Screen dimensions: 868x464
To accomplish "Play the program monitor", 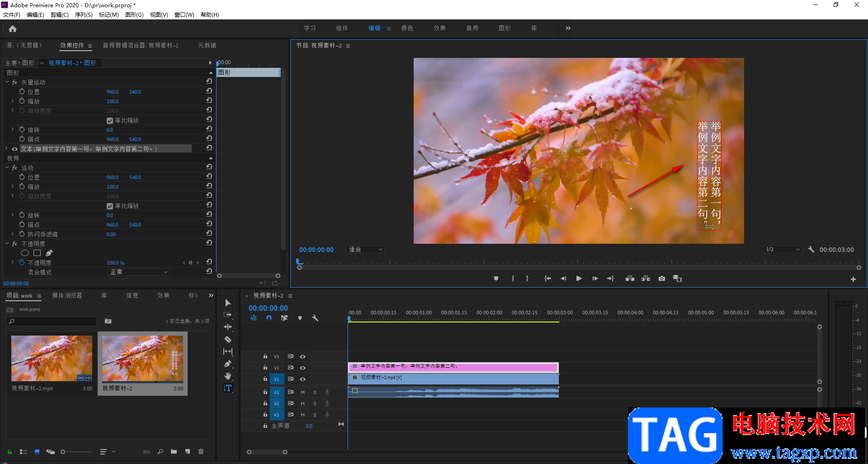I will 579,279.
